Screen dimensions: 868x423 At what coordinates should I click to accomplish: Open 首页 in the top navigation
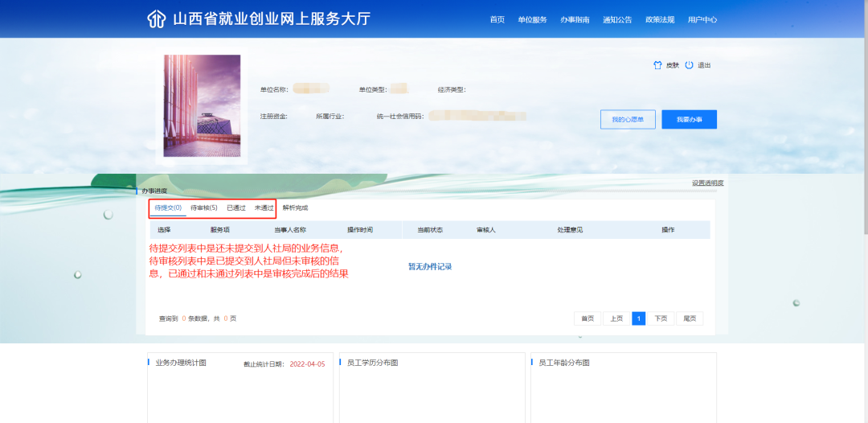click(497, 20)
